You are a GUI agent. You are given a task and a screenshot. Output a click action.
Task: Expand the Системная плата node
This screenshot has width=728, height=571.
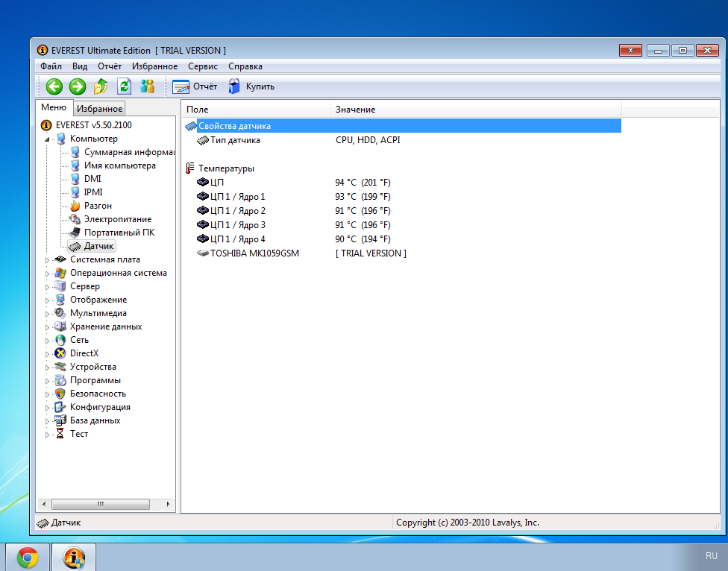pos(47,260)
